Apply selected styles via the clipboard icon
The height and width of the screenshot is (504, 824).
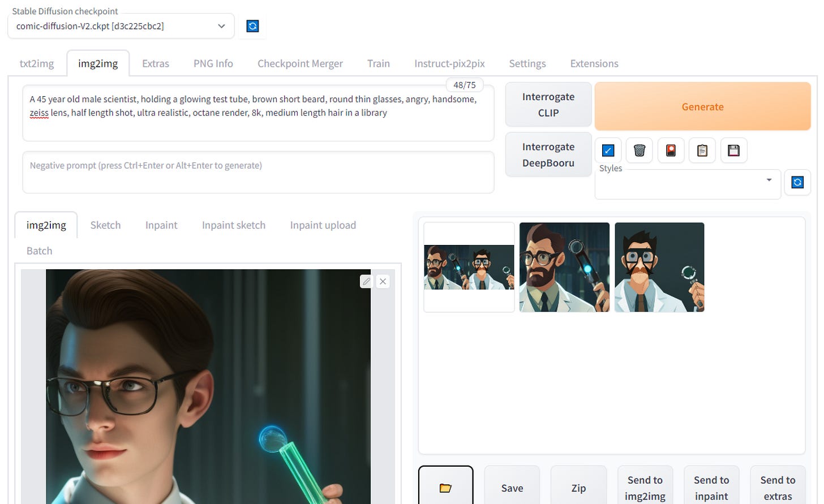[702, 150]
